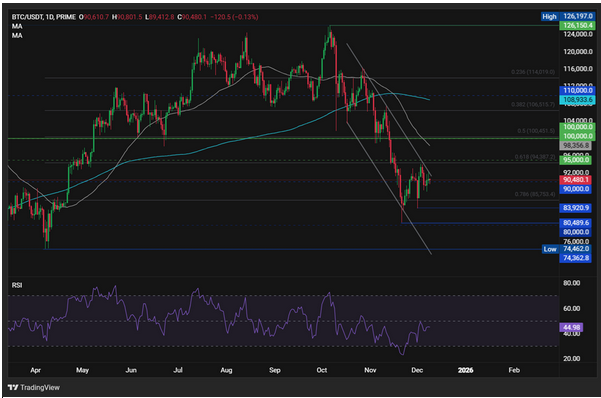This screenshot has height=398, width=601.
Task: Click the green 95,000.0 price label
Action: 576,160
